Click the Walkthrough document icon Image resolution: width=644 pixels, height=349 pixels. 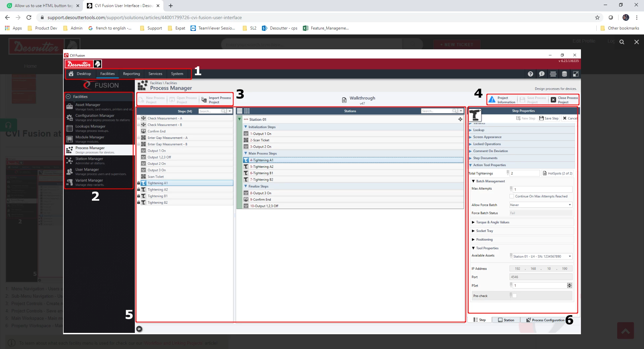344,100
